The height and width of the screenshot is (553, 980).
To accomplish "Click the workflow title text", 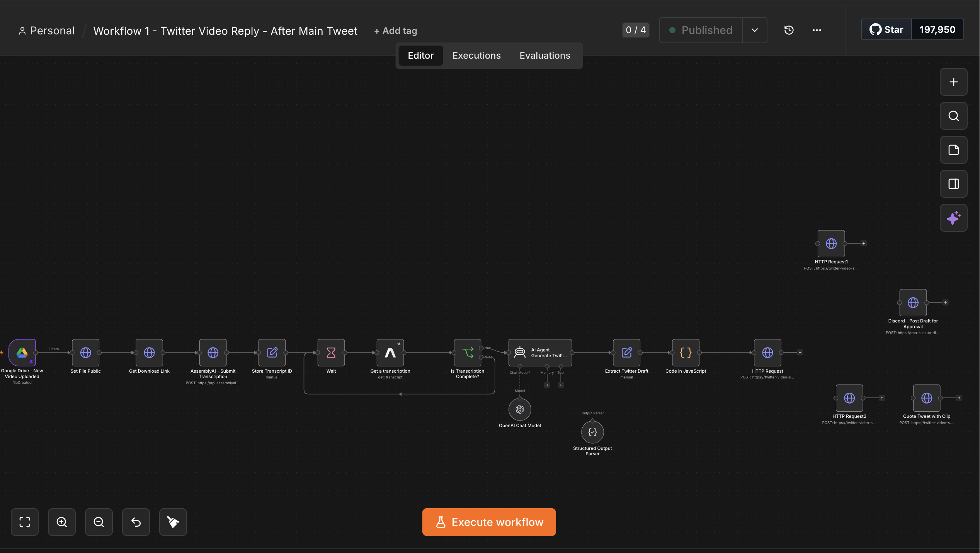I will click(225, 31).
